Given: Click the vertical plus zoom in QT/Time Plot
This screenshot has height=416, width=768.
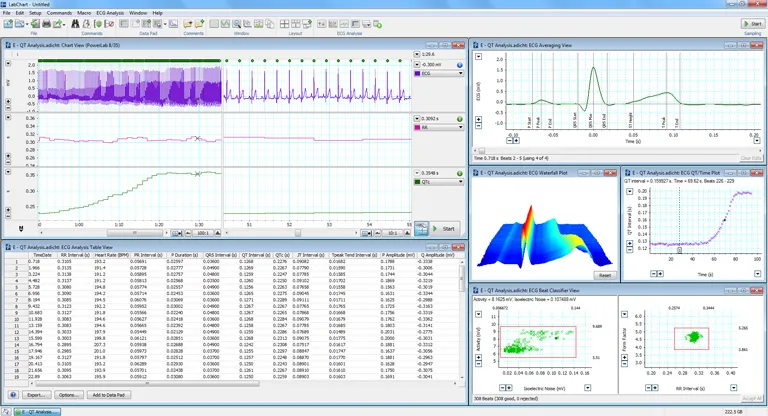Looking at the screenshot, I should 629,244.
